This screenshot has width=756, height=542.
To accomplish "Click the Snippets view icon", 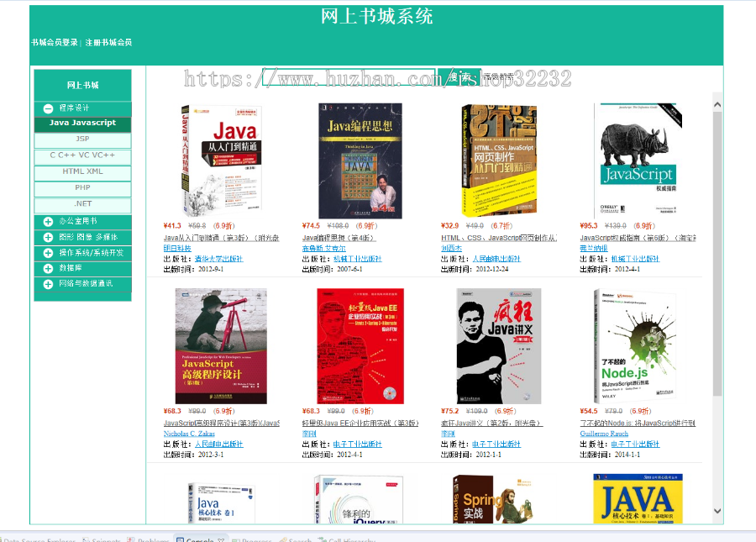I will 88,539.
